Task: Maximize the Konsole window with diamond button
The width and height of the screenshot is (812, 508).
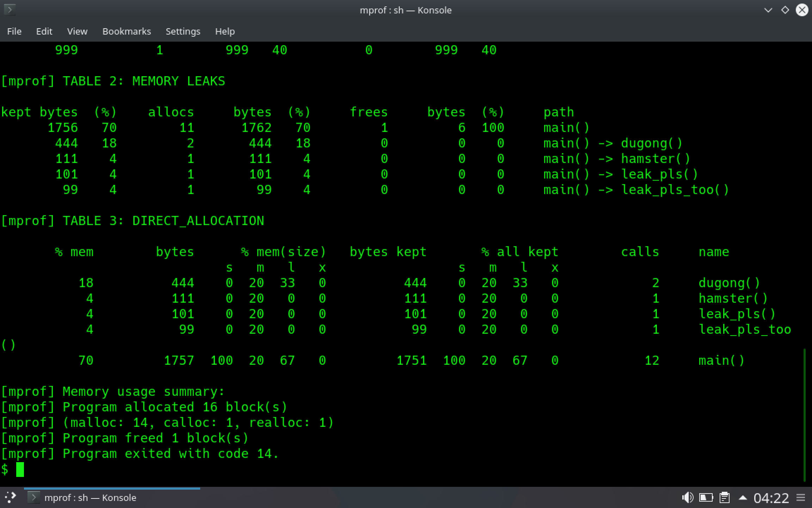Action: click(785, 10)
